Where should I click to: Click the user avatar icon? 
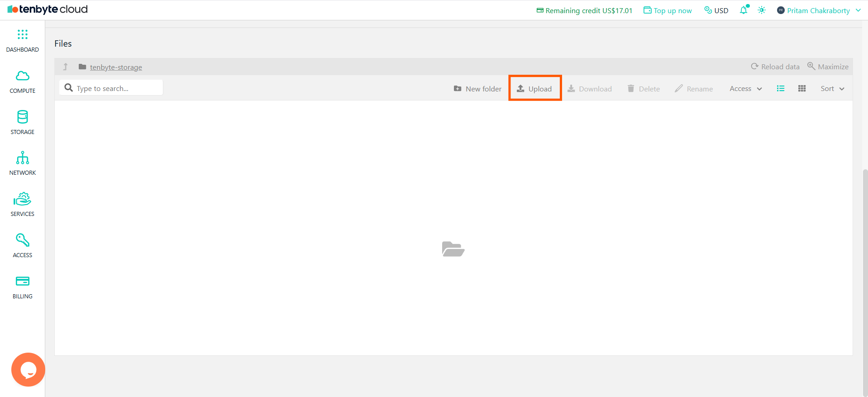tap(781, 10)
